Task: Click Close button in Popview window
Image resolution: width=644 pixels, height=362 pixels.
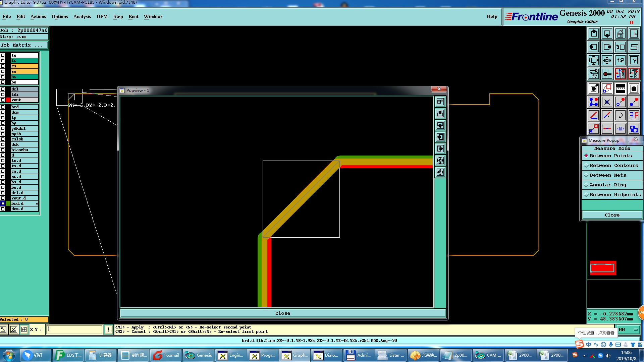Action: pos(282,313)
